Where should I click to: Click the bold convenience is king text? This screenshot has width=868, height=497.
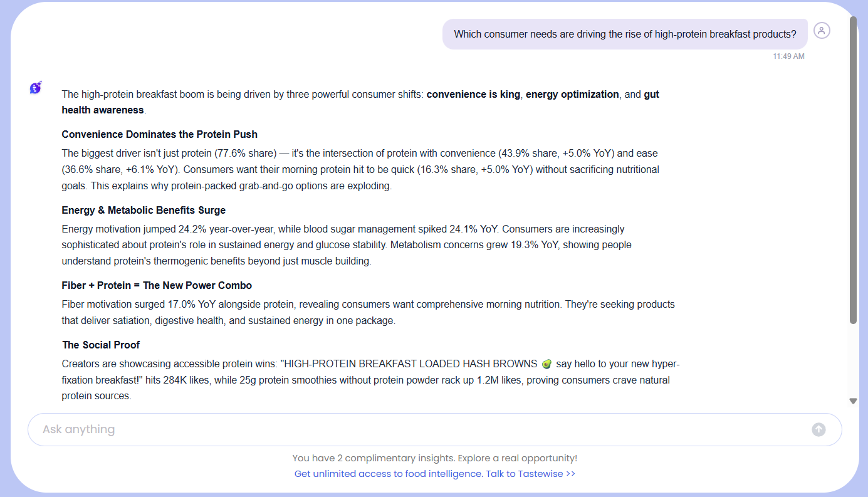pyautogui.click(x=473, y=95)
